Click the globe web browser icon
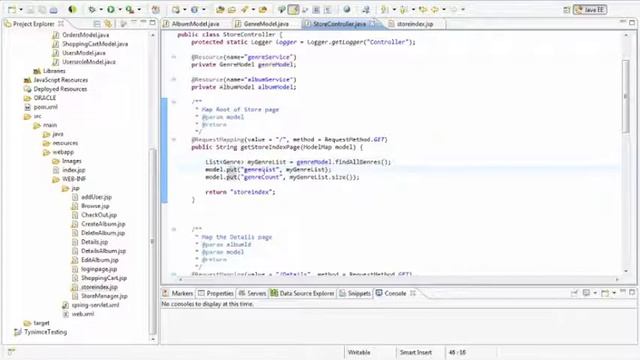The height and width of the screenshot is (360, 640). (347, 9)
